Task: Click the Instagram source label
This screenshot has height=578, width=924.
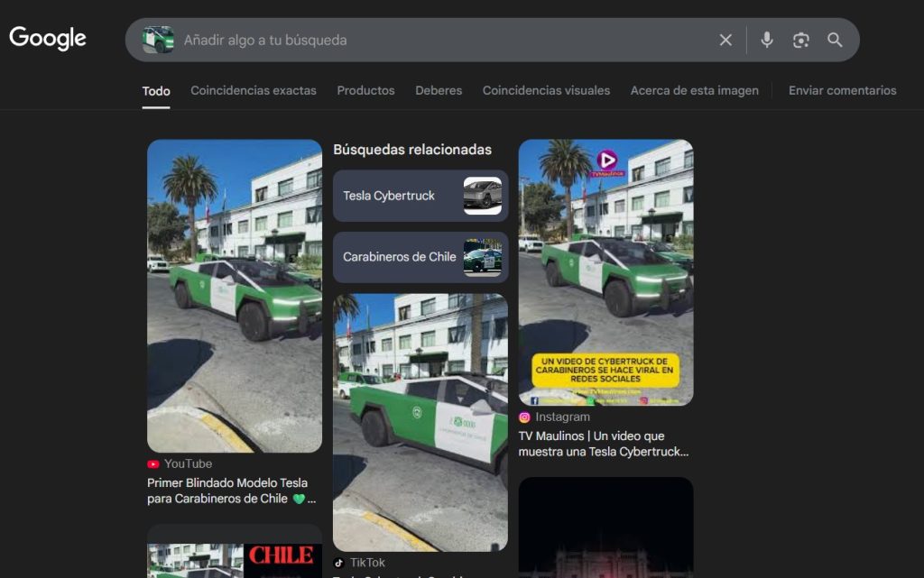Action: (x=562, y=417)
